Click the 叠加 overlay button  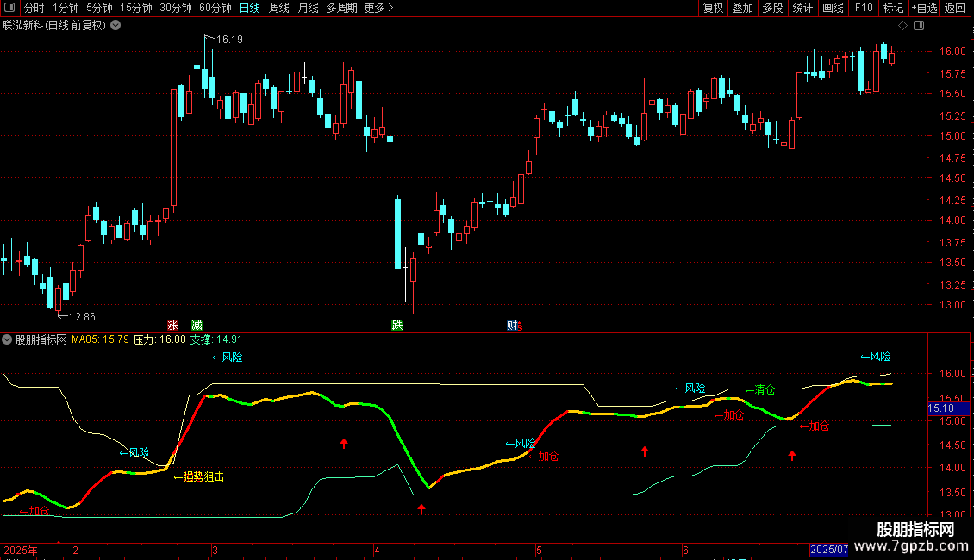tap(743, 8)
